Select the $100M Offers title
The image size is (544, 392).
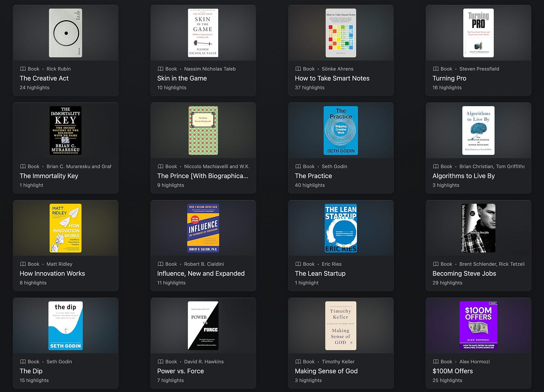[x=453, y=371]
